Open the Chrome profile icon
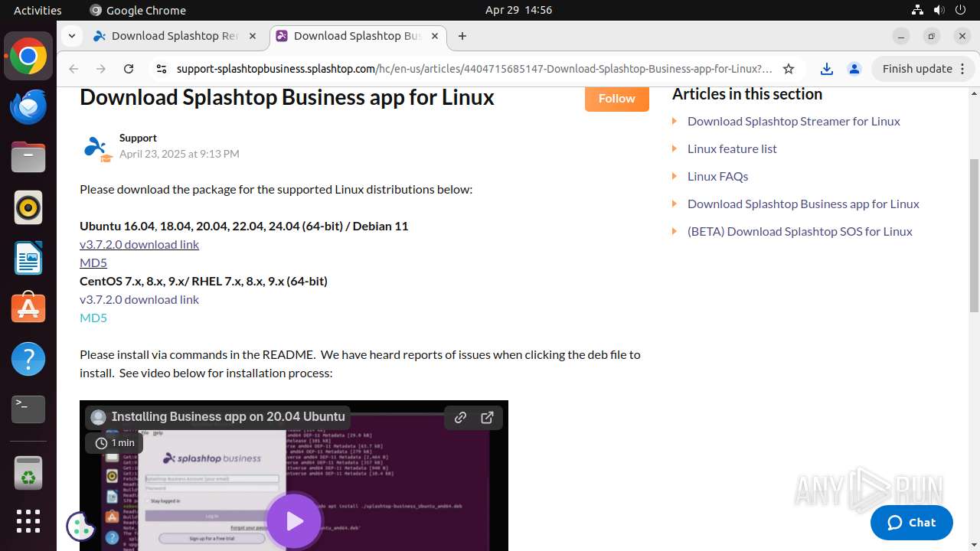 pos(854,69)
